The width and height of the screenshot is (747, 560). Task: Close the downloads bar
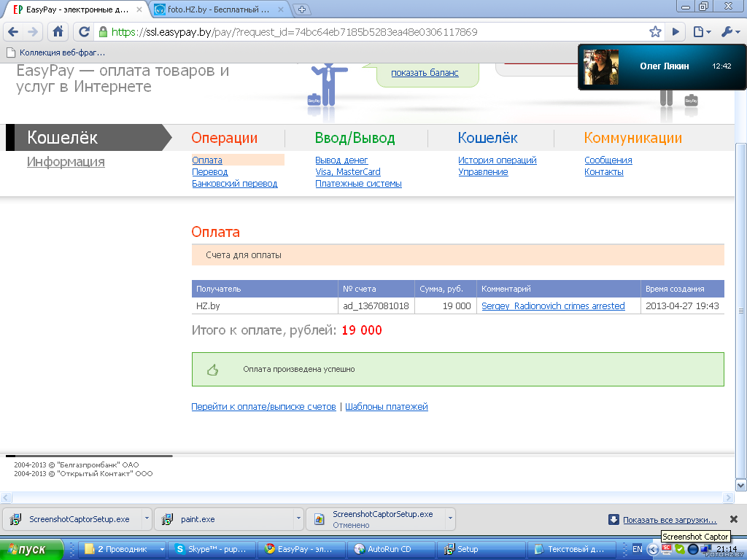[734, 519]
